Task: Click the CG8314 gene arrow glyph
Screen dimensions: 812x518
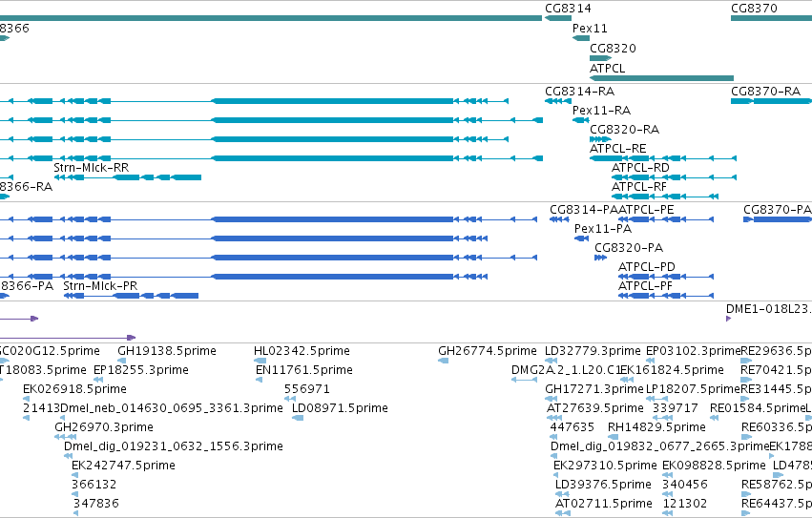Action: point(558,18)
